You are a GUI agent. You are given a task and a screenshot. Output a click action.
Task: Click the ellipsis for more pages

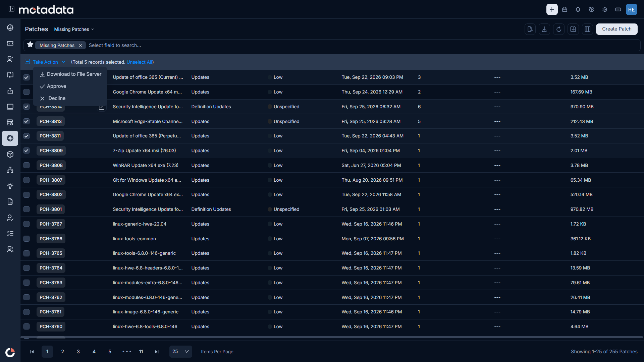point(127,352)
